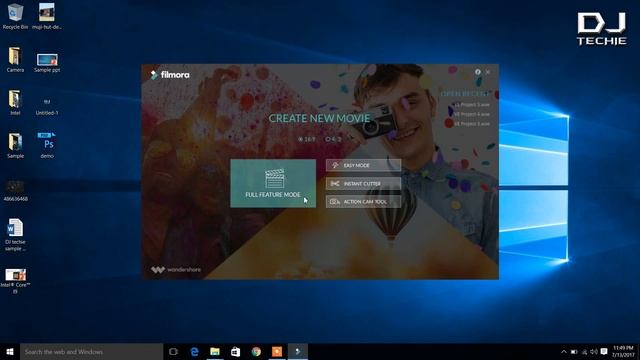This screenshot has width=640, height=360.
Task: Select the Intel Core i9 presentation icon
Action: click(x=16, y=281)
